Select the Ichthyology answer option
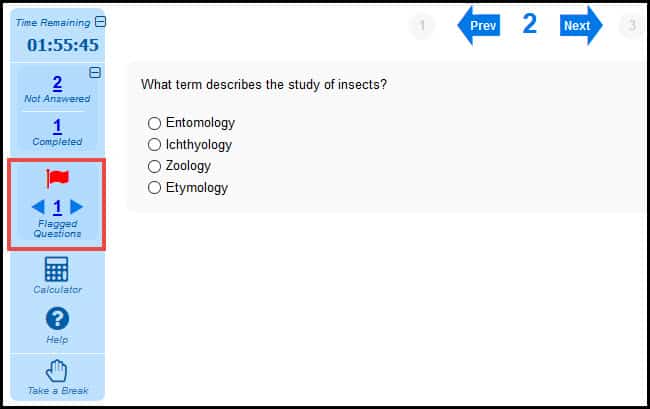The width and height of the screenshot is (650, 409). [x=154, y=145]
